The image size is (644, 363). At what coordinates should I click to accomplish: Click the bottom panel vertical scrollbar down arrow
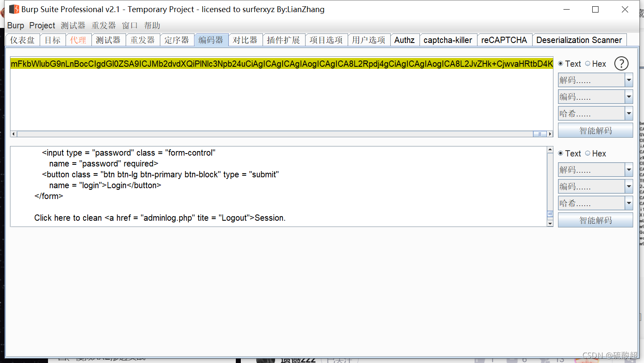click(550, 223)
